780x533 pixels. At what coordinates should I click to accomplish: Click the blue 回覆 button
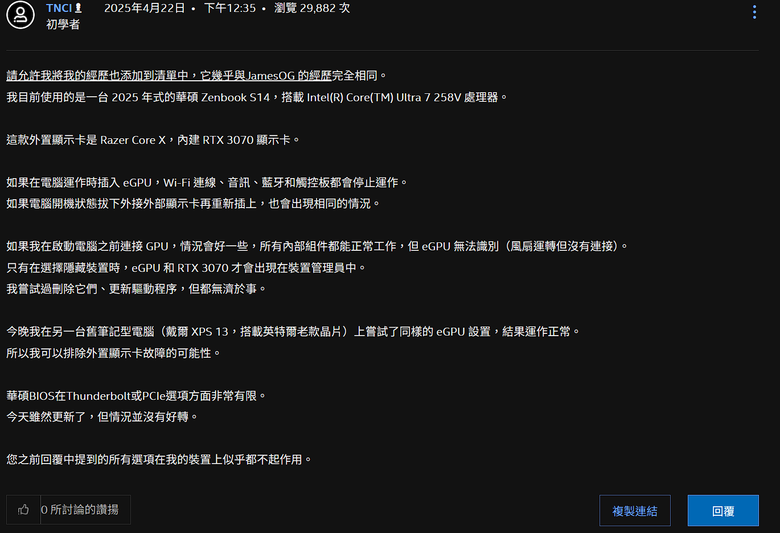click(723, 511)
